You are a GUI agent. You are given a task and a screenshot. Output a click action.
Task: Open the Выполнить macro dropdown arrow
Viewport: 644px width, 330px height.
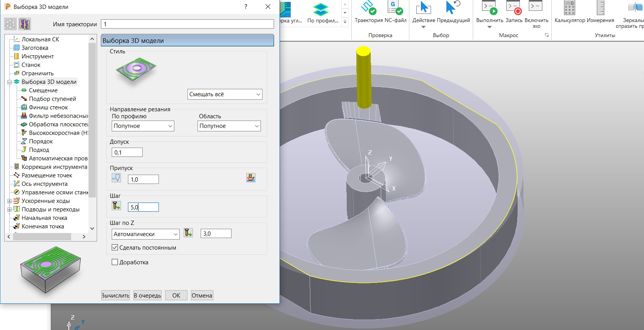pyautogui.click(x=489, y=27)
